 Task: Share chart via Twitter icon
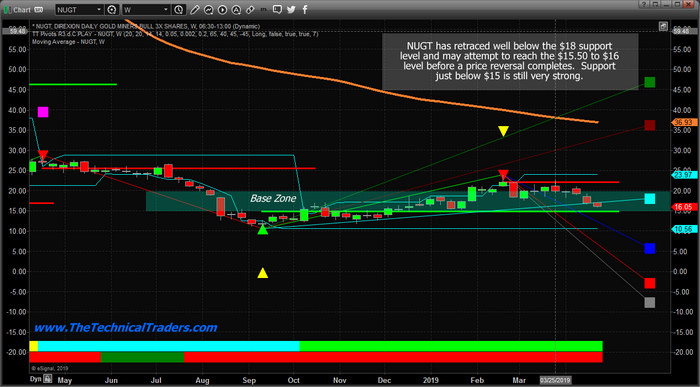coord(291,9)
